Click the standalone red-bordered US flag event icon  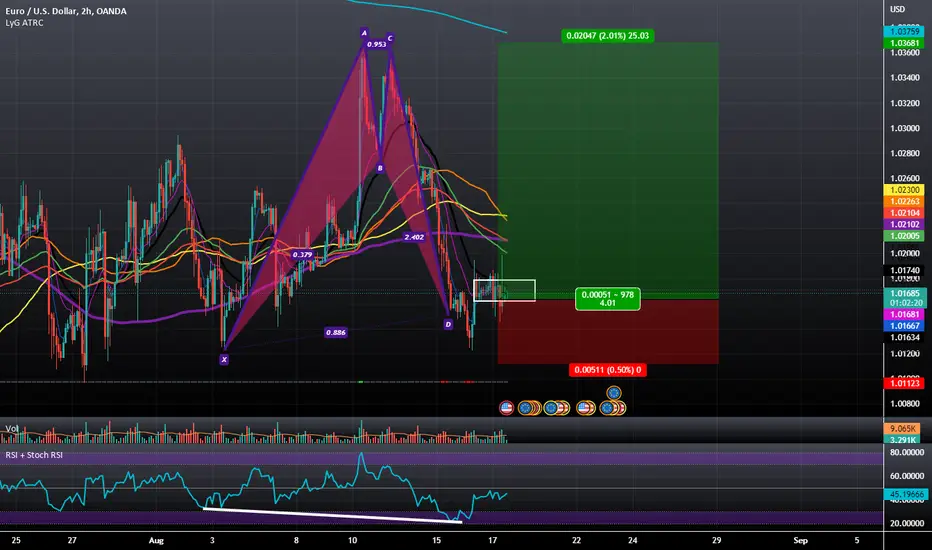point(506,408)
